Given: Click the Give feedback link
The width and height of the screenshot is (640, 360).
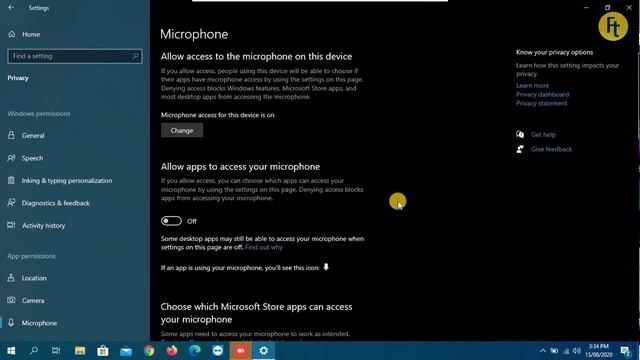Looking at the screenshot, I should pos(551,149).
